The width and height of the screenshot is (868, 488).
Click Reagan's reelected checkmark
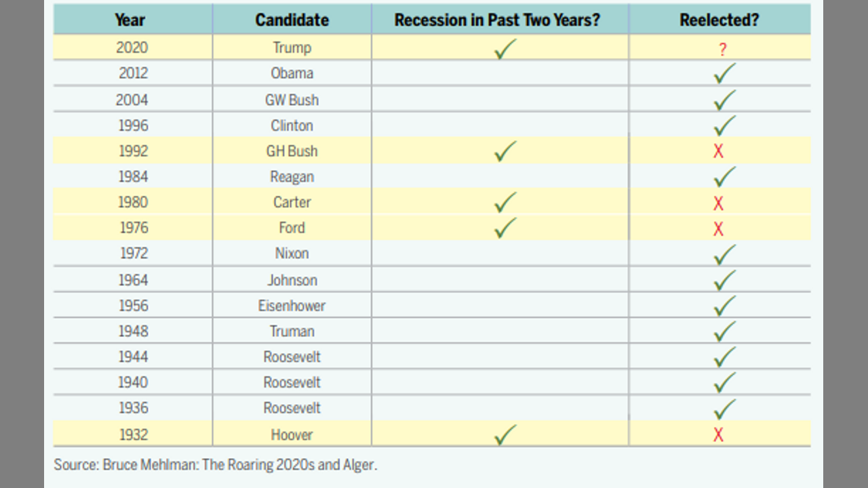pyautogui.click(x=724, y=177)
